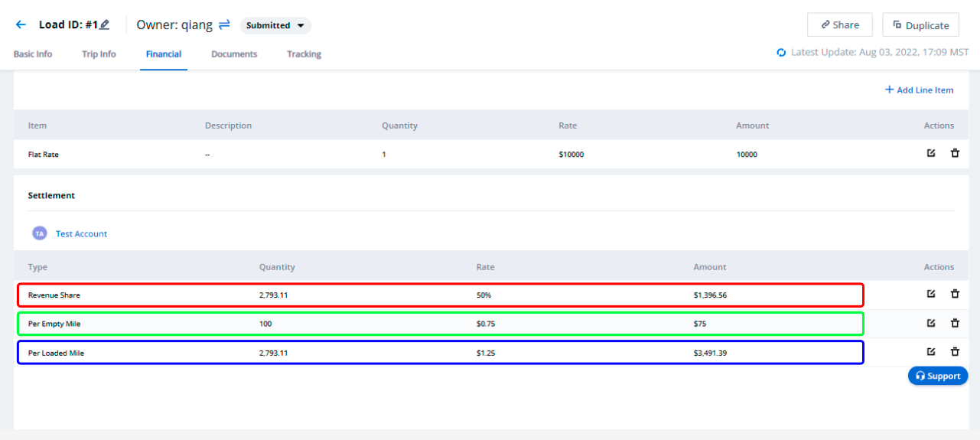Click the Flat Rate item name
This screenshot has width=980, height=440.
click(x=44, y=155)
